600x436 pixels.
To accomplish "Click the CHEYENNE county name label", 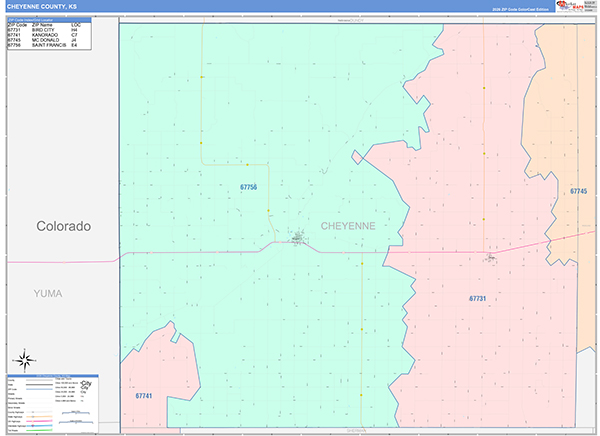I will point(348,226).
